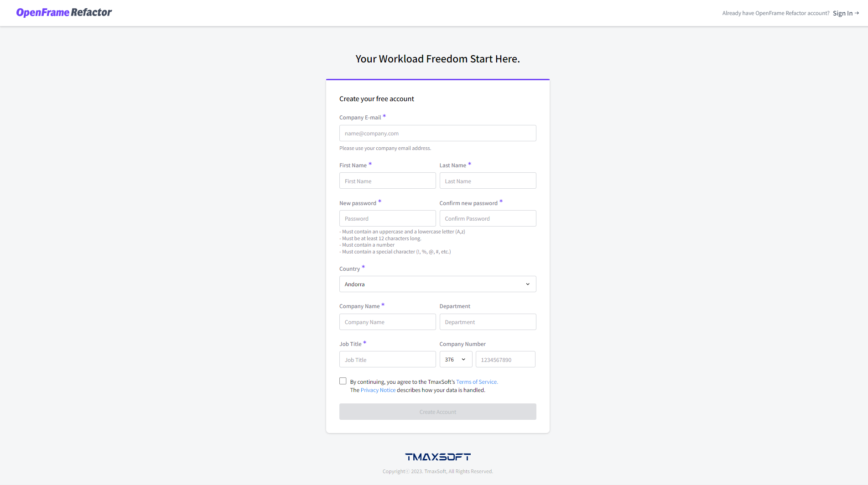This screenshot has width=868, height=485.
Task: Click the Job Title input field
Action: (x=387, y=359)
